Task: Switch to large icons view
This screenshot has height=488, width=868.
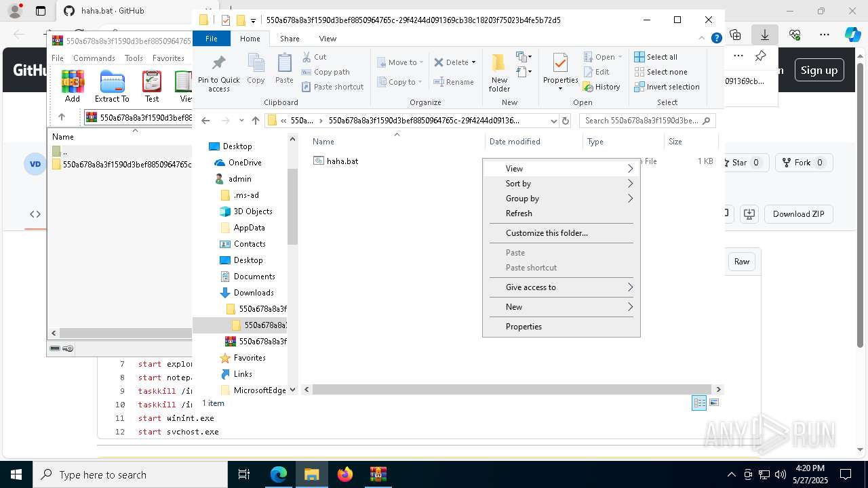Action: (x=713, y=403)
